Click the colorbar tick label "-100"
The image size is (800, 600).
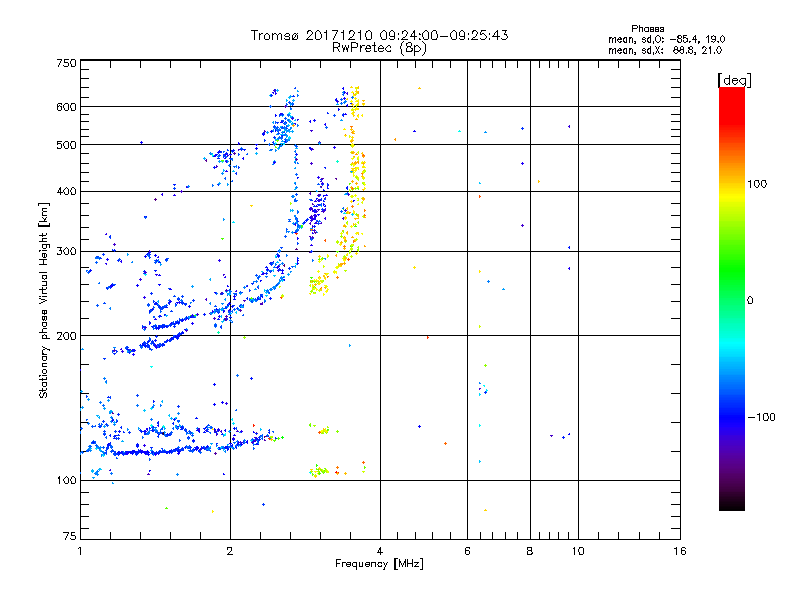761,417
